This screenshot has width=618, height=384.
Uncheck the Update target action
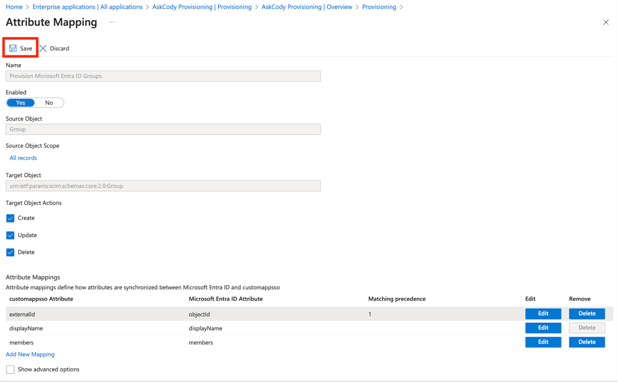coord(10,235)
